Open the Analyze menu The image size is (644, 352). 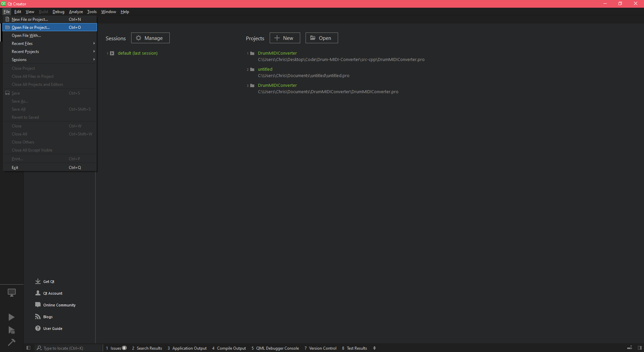click(x=76, y=11)
